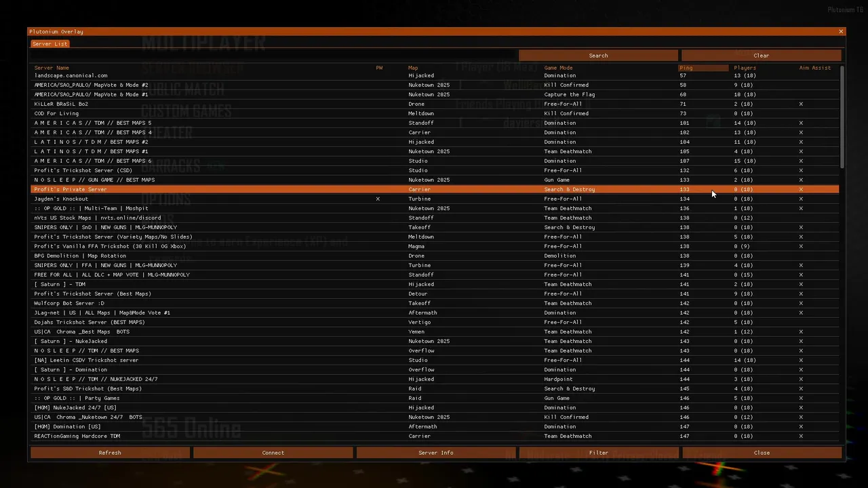Sort by the Aim Assist column header
The height and width of the screenshot is (488, 868).
pos(814,68)
